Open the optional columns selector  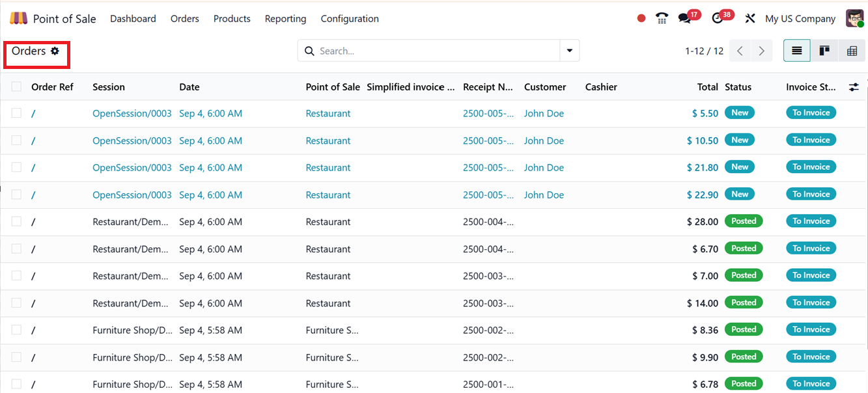tap(854, 87)
